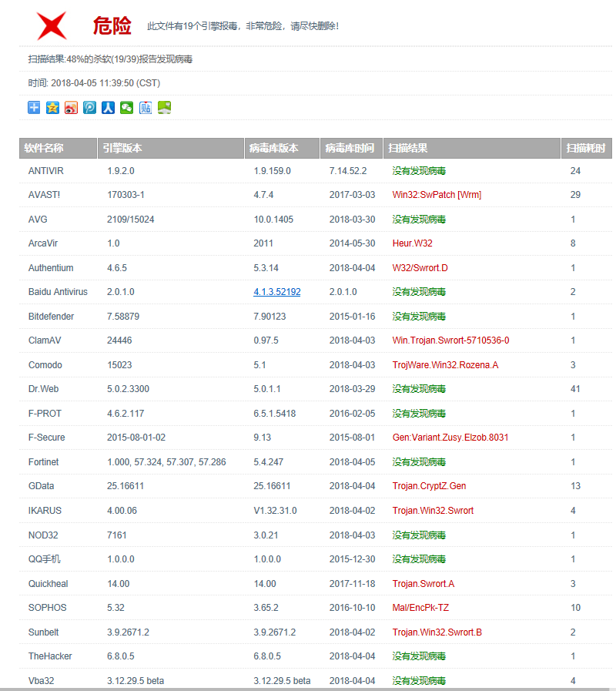Share to Renren icon

tap(108, 108)
